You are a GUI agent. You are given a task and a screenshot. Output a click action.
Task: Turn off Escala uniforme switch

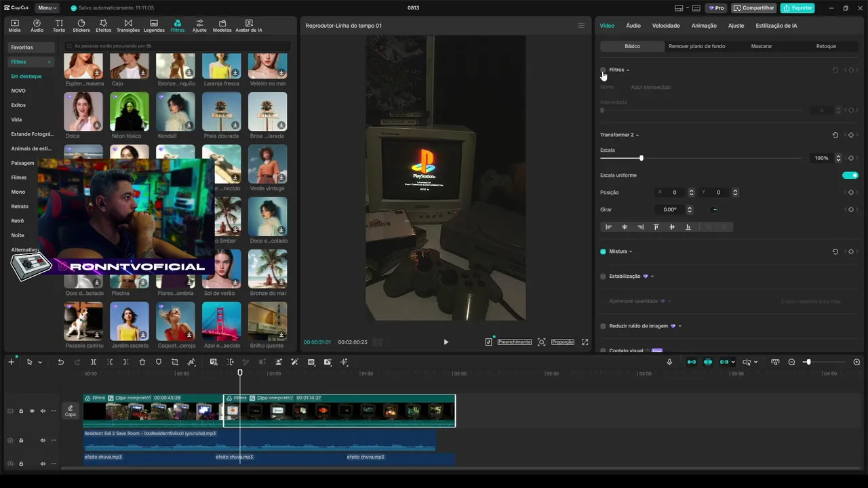point(850,176)
